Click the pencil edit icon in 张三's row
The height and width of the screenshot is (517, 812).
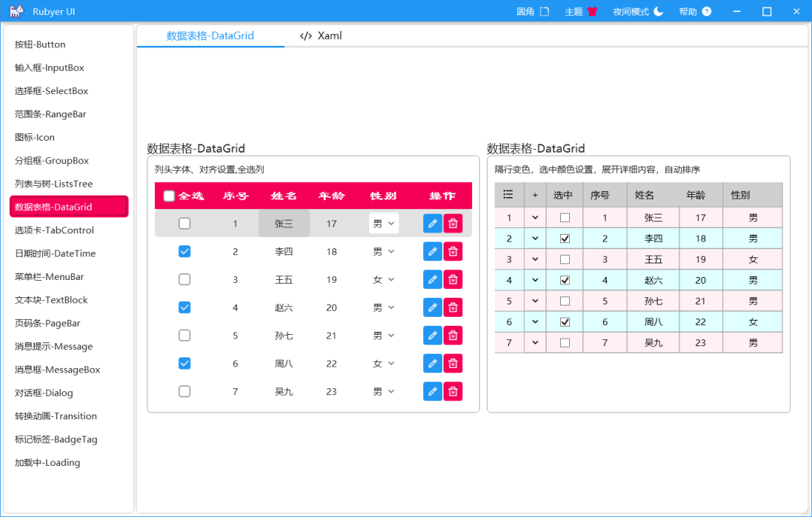pos(432,223)
